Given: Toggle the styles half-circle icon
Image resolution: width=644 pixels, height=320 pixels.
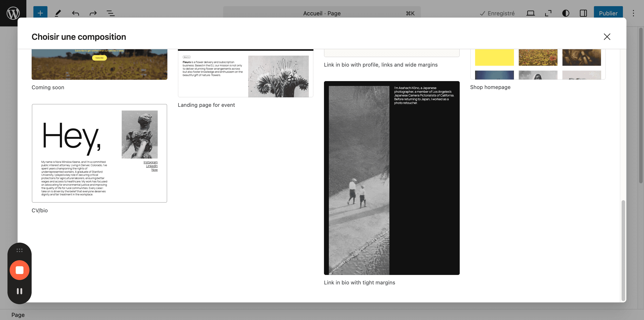Looking at the screenshot, I should [x=566, y=13].
